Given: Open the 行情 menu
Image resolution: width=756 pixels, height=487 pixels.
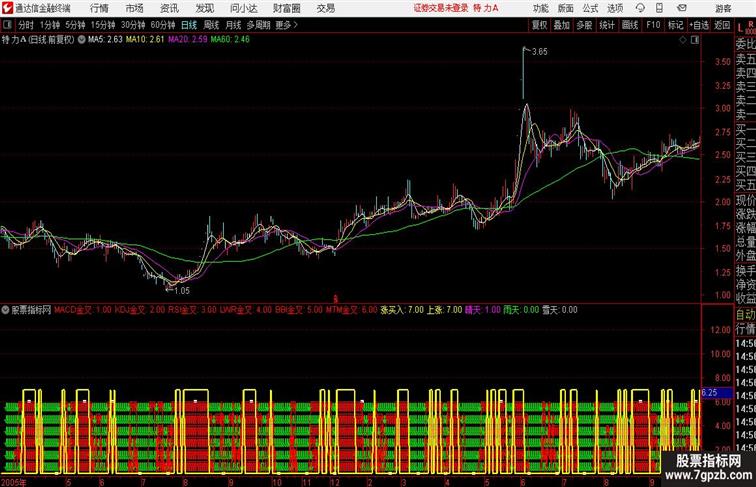Looking at the screenshot, I should tap(99, 8).
